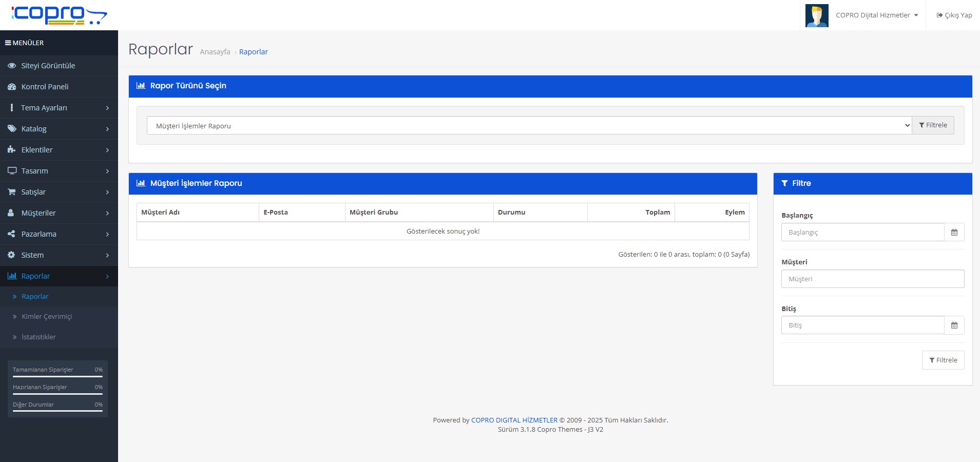The image size is (980, 462).
Task: Open the Başlangıç date calendar picker
Action: [x=954, y=233]
